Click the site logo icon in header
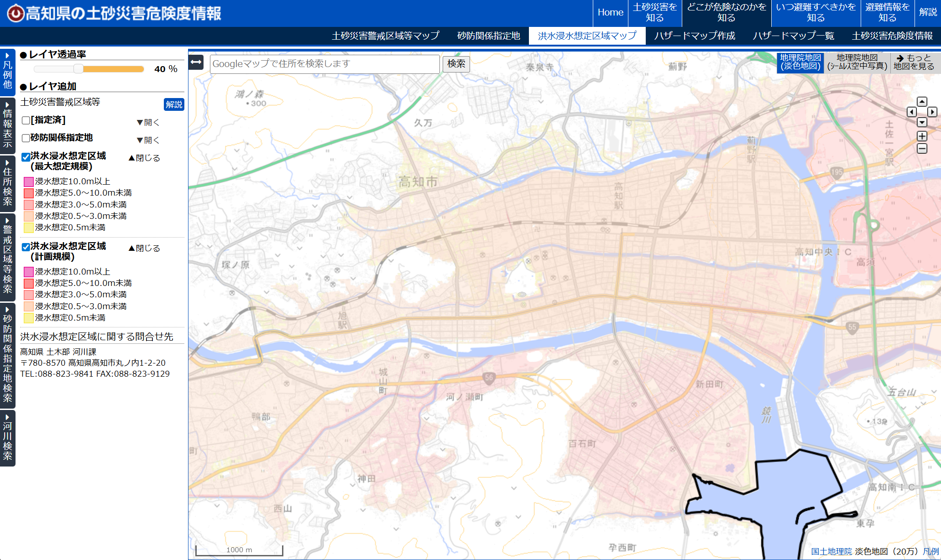This screenshot has height=560, width=941. (16, 13)
